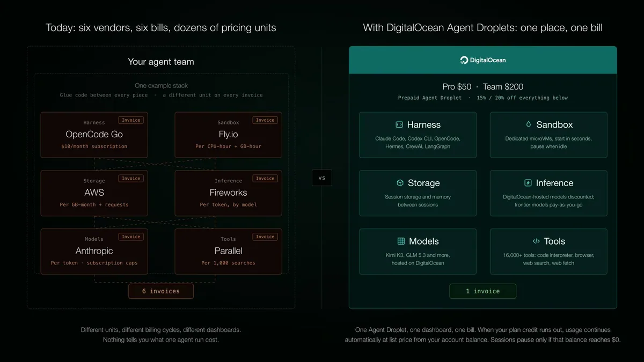Viewport: 644px width, 362px height.
Task: Click 'Per token · subscription caps' text
Action: pyautogui.click(x=94, y=263)
